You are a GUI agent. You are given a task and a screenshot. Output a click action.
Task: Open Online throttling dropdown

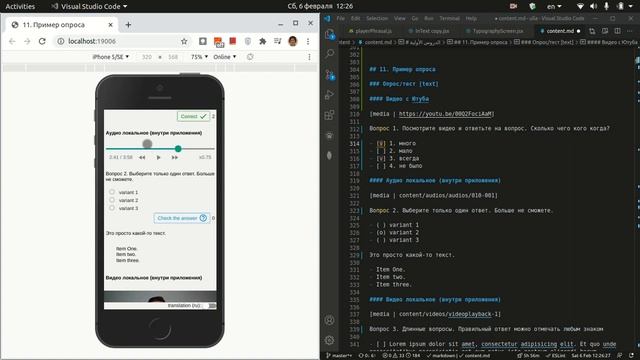pyautogui.click(x=224, y=57)
